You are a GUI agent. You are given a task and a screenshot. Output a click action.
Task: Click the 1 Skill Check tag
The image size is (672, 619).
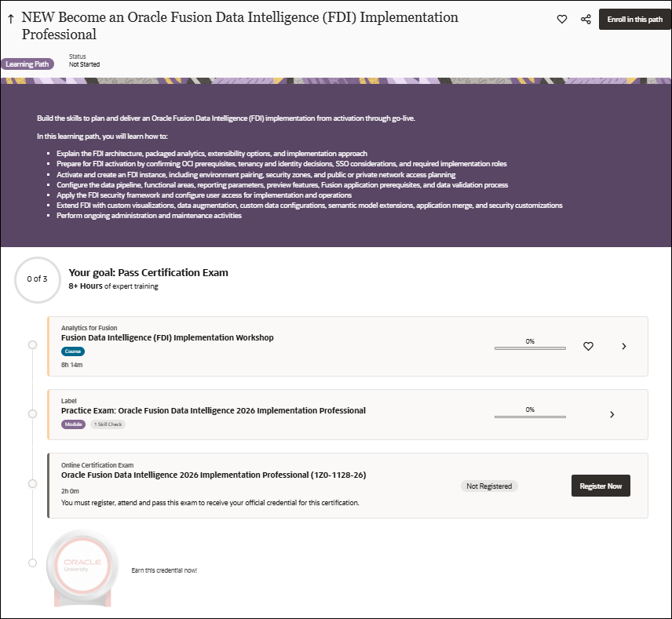[108, 424]
